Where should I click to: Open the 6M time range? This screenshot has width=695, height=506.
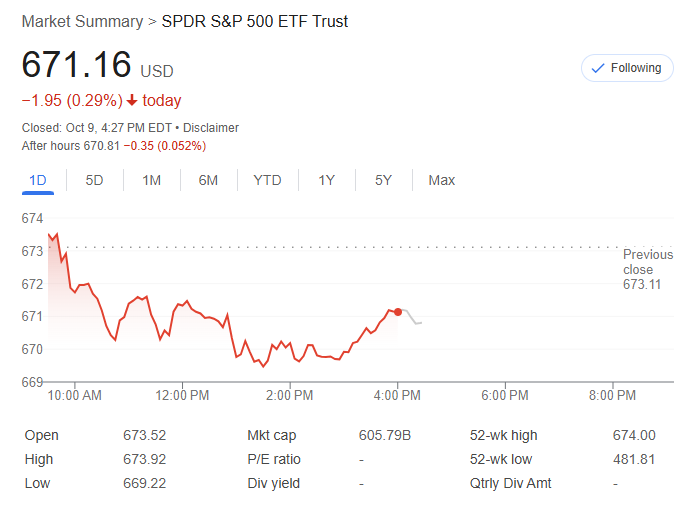208,180
